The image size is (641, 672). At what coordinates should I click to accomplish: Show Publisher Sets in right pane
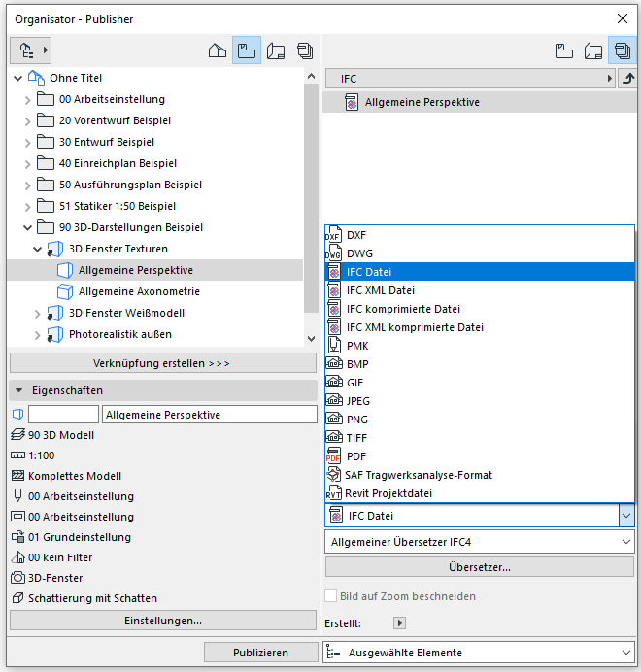(623, 50)
